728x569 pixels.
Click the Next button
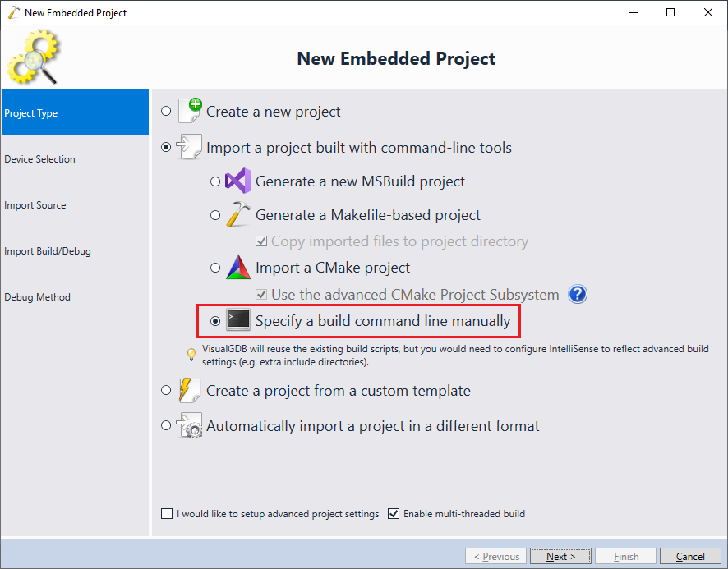pos(560,556)
